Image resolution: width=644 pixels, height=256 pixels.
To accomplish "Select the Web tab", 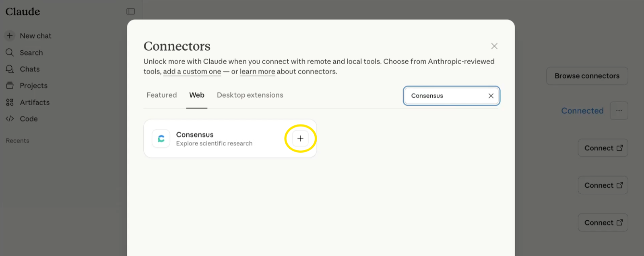I will [197, 95].
